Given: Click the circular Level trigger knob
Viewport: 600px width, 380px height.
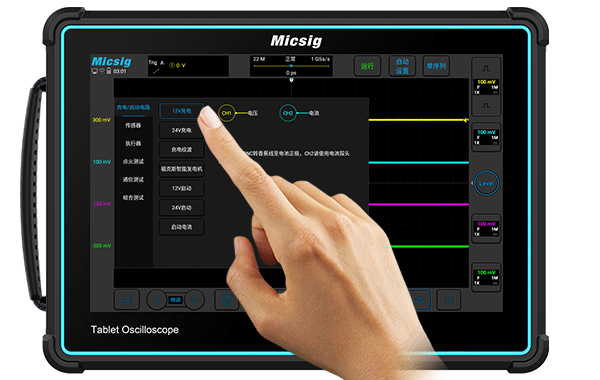Looking at the screenshot, I should pos(486,183).
